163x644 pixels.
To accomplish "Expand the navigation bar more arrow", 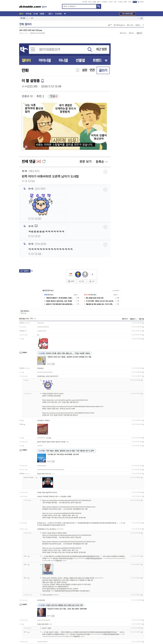I will point(65,14).
